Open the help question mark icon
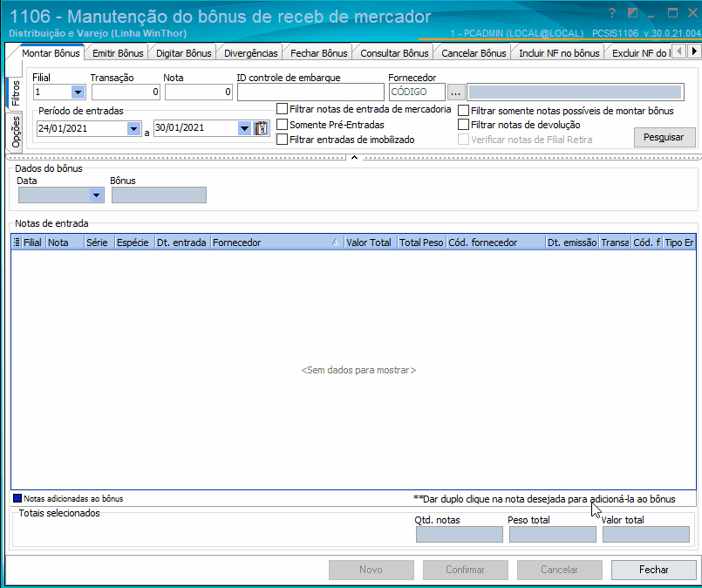Viewport: 702px width, 588px height. coord(612,13)
